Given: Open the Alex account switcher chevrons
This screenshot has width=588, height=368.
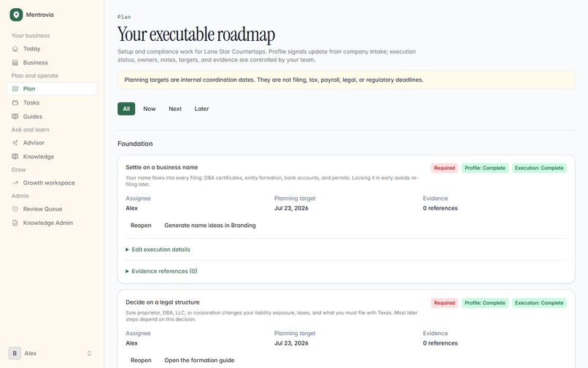Looking at the screenshot, I should pyautogui.click(x=89, y=353).
